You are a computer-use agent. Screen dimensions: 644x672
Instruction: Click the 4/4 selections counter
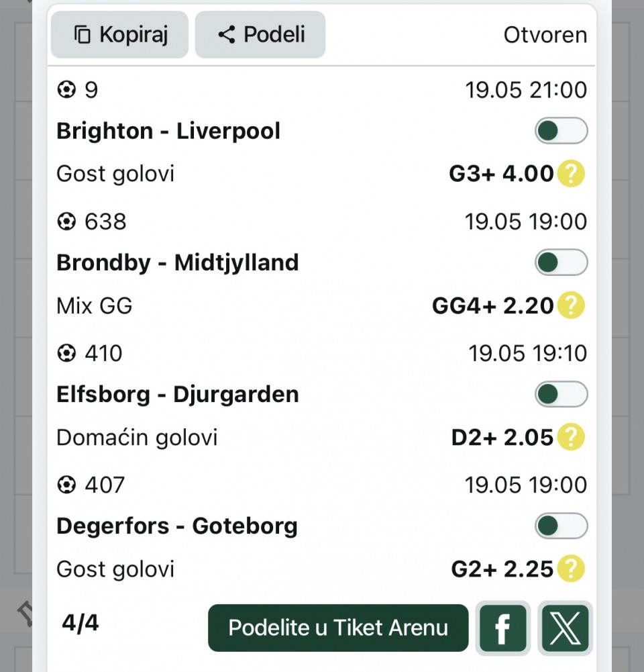click(80, 623)
